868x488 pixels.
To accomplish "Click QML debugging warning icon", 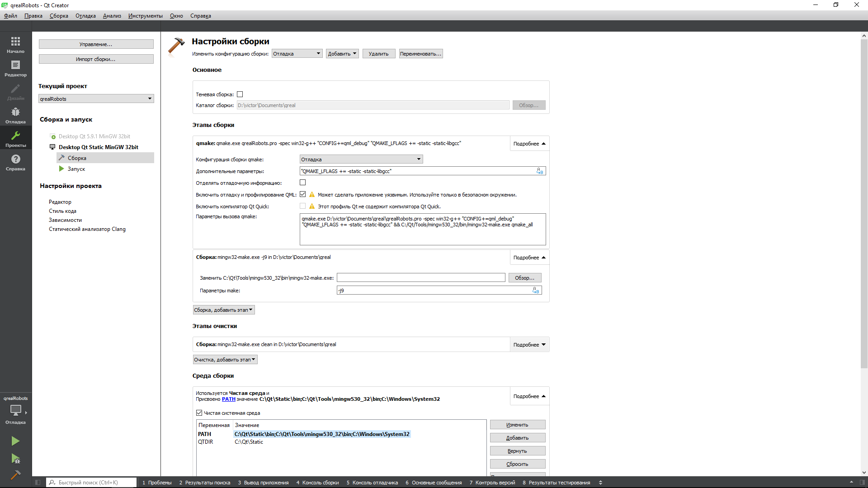I will [312, 195].
